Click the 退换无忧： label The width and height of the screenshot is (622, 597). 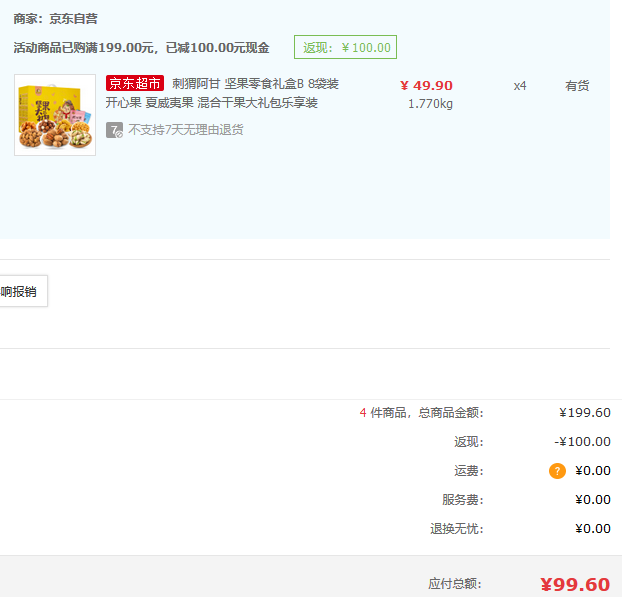coord(457,529)
